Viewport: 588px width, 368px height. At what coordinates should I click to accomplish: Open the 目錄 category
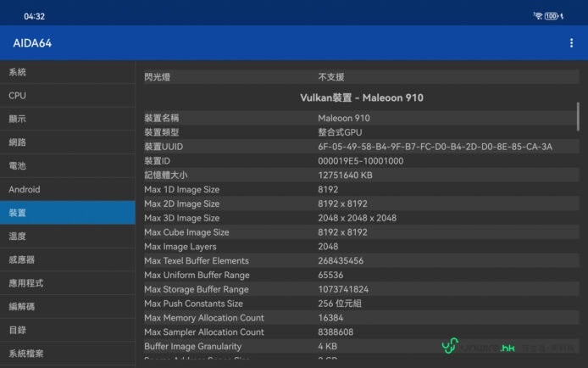tap(68, 330)
